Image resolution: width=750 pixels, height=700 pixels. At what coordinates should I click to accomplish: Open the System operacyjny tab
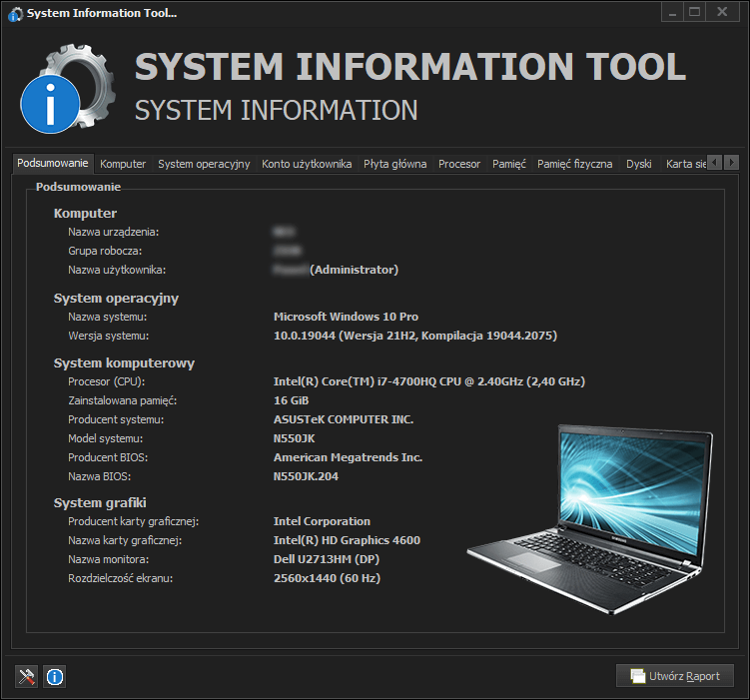tap(204, 164)
